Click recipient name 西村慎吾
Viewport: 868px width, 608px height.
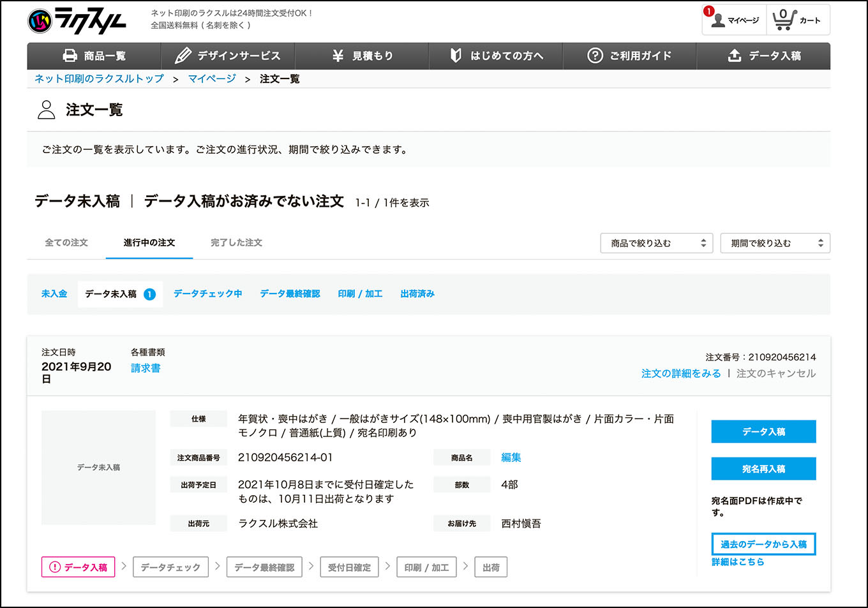521,523
